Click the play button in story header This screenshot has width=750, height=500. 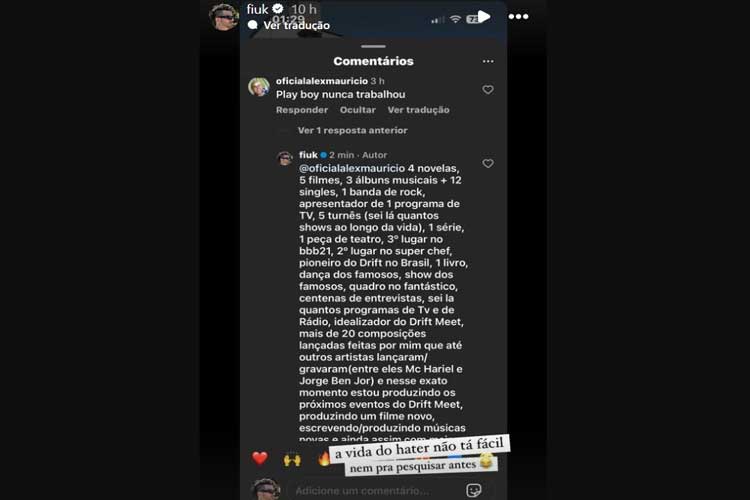484,17
